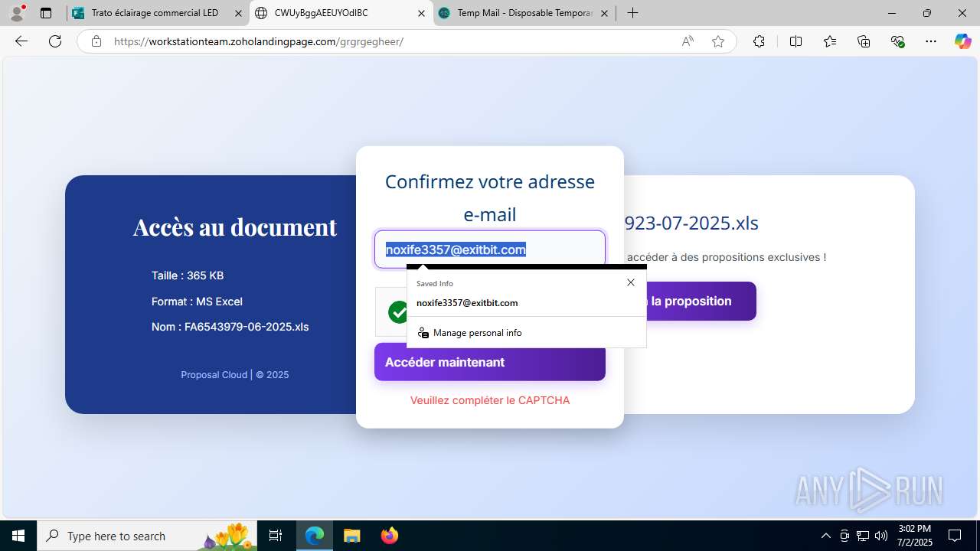Open Collections panel
The height and width of the screenshot is (551, 980).
[x=864, y=41]
